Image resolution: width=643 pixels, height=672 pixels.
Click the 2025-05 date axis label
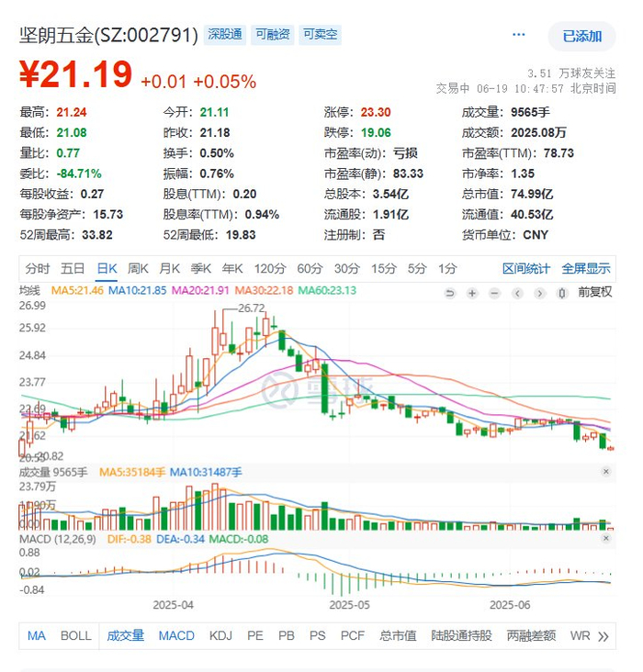(349, 605)
